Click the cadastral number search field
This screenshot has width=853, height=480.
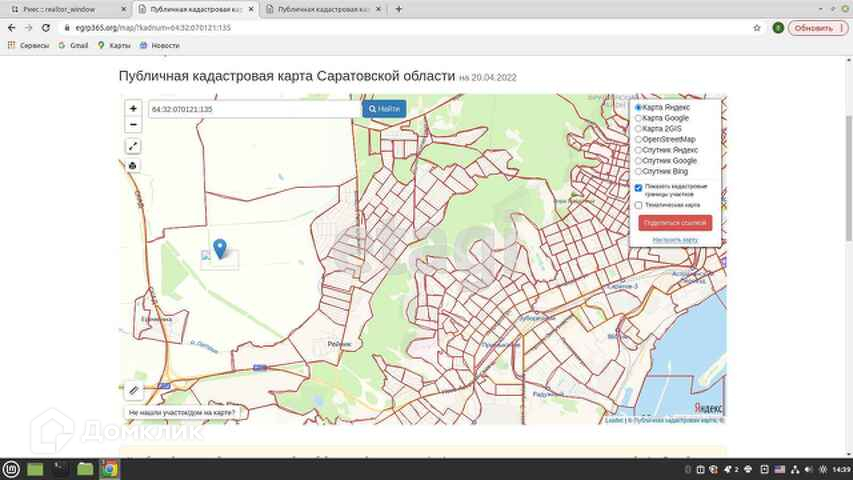point(254,108)
